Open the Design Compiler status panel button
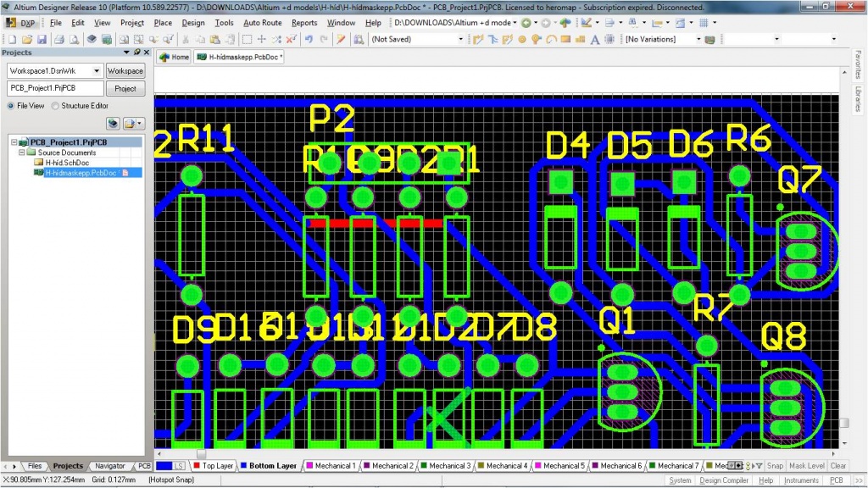The height and width of the screenshot is (488, 868). 724,480
